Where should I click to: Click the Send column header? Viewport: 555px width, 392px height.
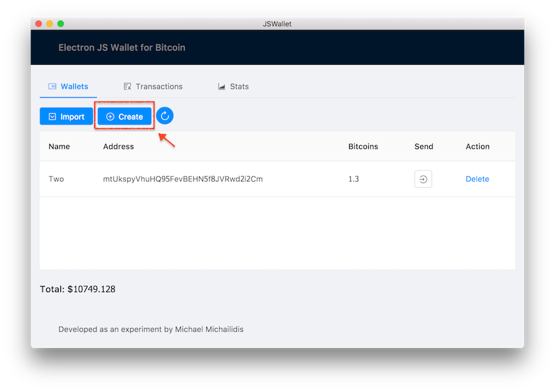pyautogui.click(x=424, y=147)
